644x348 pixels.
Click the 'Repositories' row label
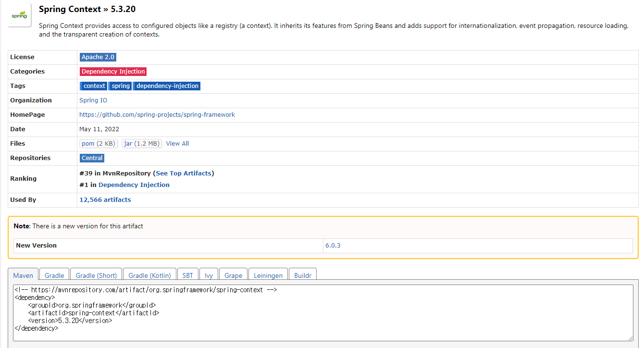(x=30, y=158)
